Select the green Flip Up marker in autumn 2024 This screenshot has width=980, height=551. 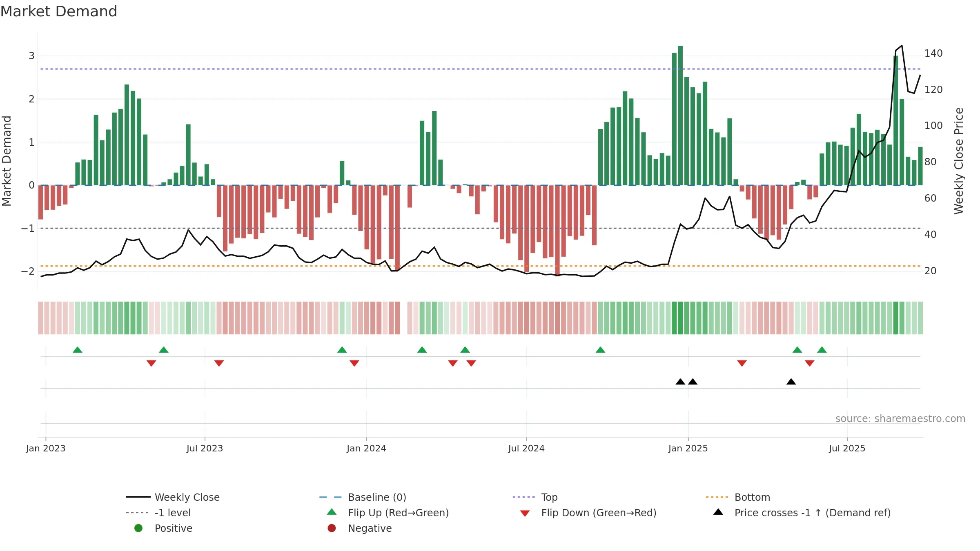tap(600, 350)
